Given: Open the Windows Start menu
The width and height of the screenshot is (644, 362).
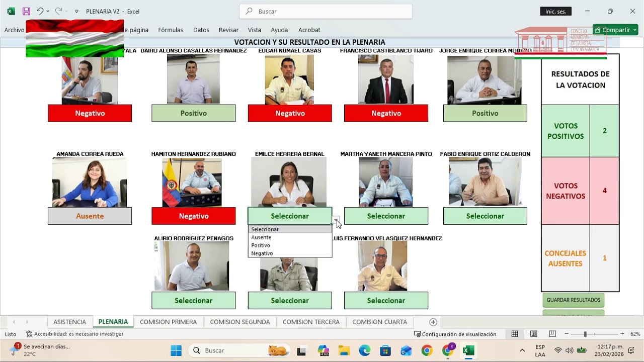Looking at the screenshot, I should tap(176, 350).
